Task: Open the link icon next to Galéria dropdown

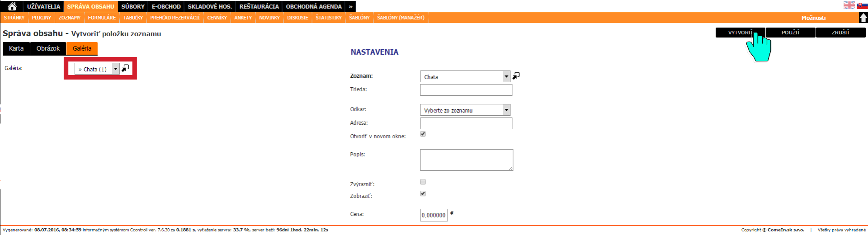Action: pyautogui.click(x=125, y=68)
